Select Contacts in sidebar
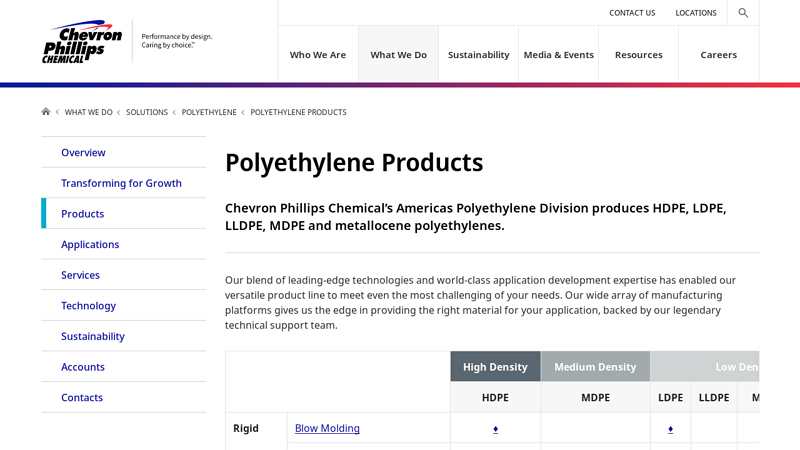 coord(123,397)
